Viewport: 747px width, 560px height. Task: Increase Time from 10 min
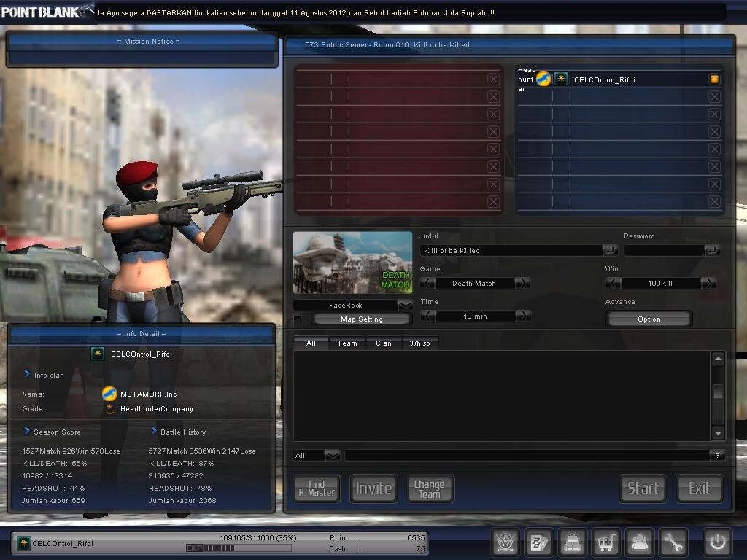tap(523, 316)
